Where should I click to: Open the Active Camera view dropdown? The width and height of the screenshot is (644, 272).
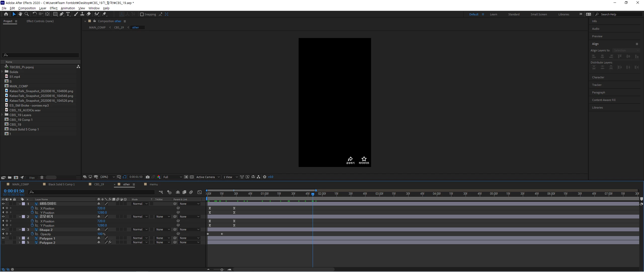coord(208,177)
